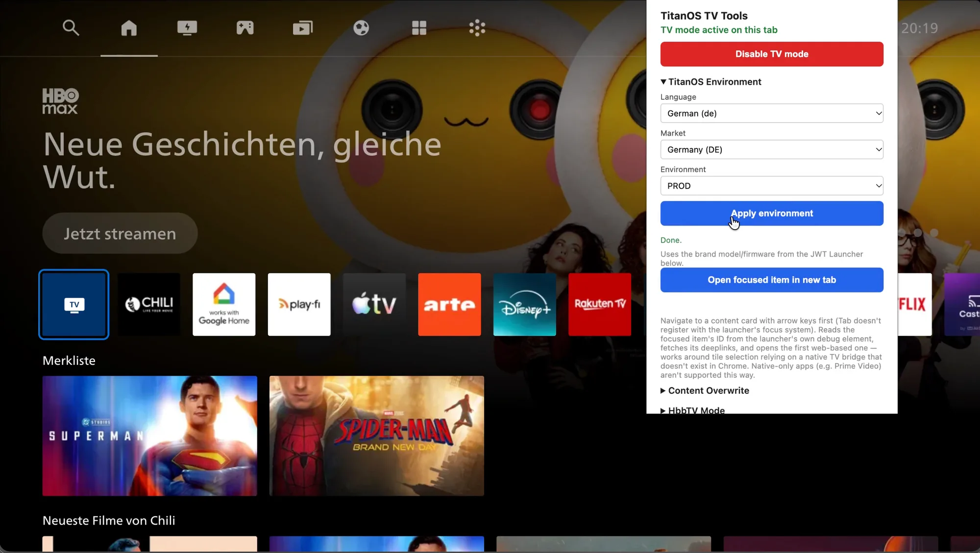Open the live TV lightning icon
The width and height of the screenshot is (980, 553).
[x=187, y=28]
